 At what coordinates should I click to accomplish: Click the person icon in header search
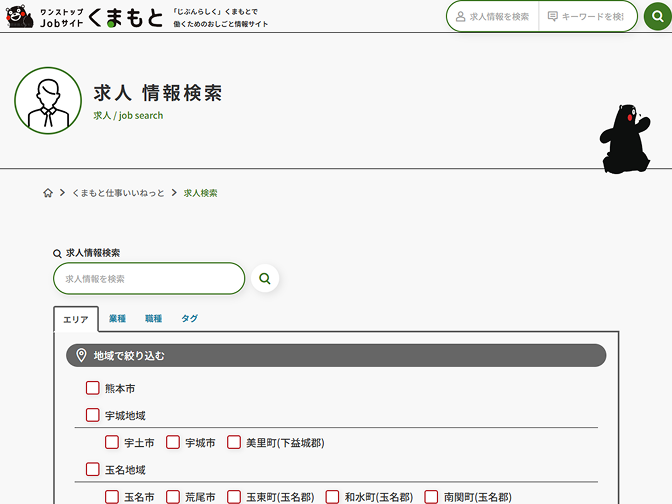pos(460,16)
